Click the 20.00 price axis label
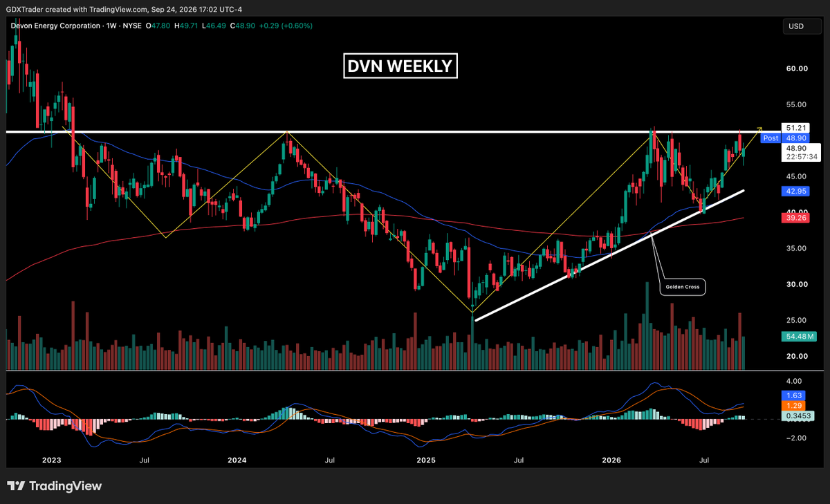 [x=797, y=356]
